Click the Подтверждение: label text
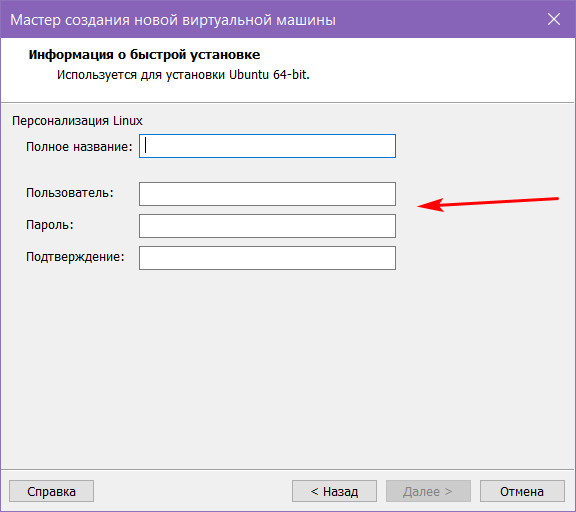This screenshot has width=576, height=512. point(75,257)
